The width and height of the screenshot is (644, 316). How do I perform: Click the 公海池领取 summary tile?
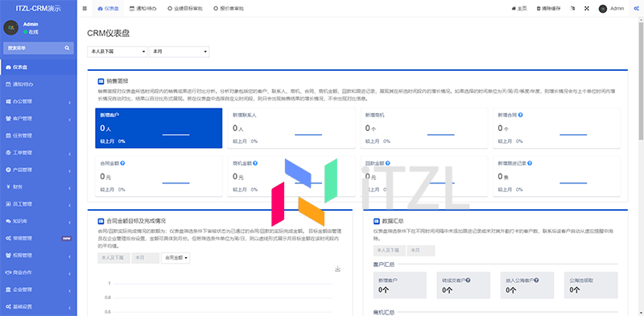point(591,285)
